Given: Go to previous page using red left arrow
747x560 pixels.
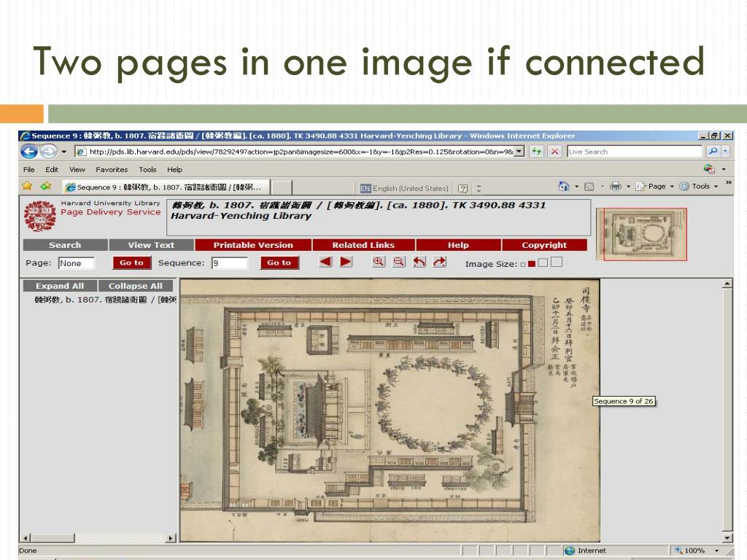Looking at the screenshot, I should 325,262.
